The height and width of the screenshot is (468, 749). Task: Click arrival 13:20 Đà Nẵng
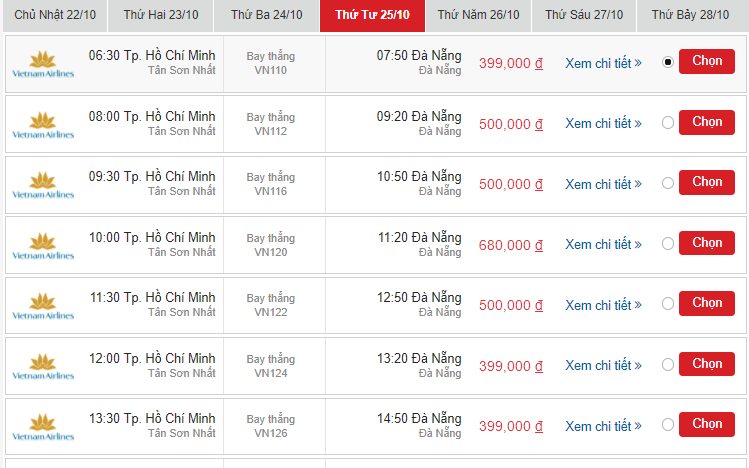[x=419, y=359]
